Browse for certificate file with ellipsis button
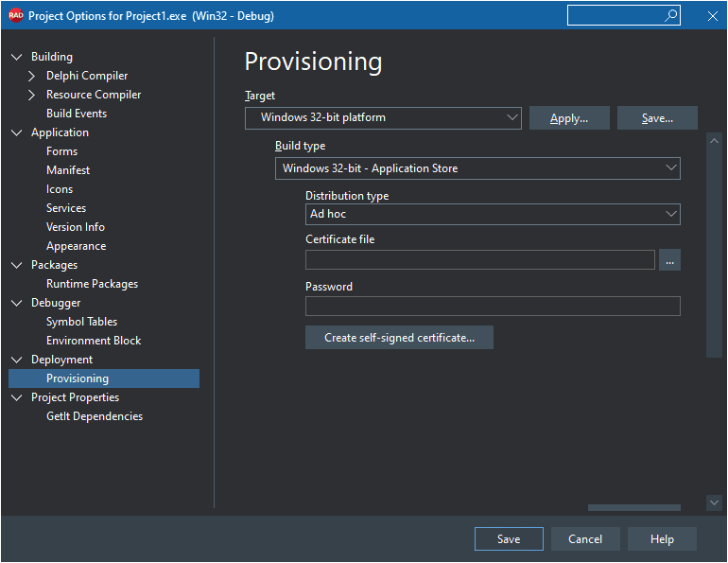Viewport: 728px width, 563px height. point(669,260)
